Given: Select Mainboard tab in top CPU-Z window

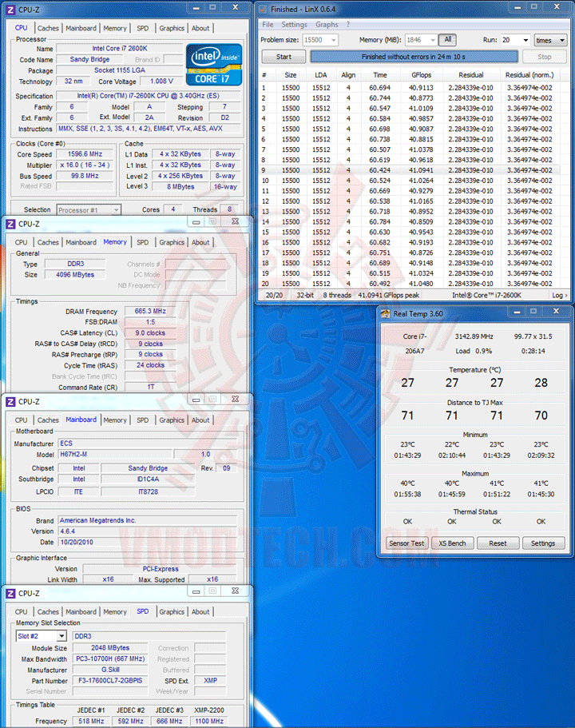Looking at the screenshot, I should [81, 28].
